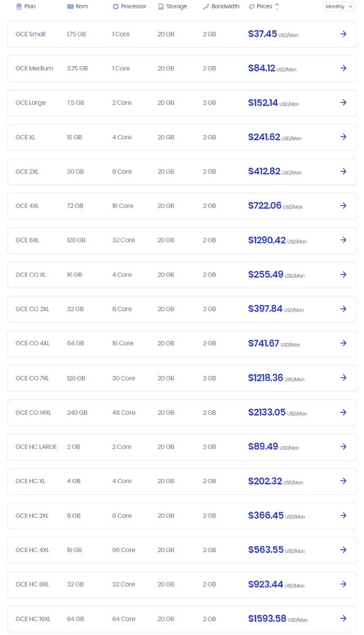Click the $202.32 price value

point(265,481)
